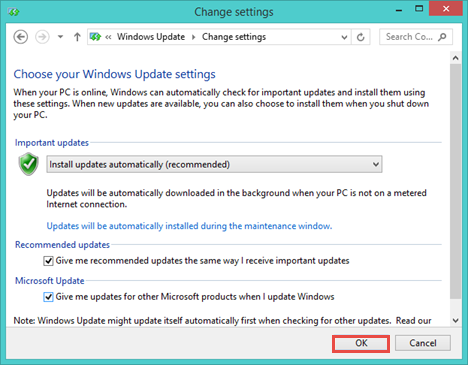Click the double chevron before Windows Update

108,37
